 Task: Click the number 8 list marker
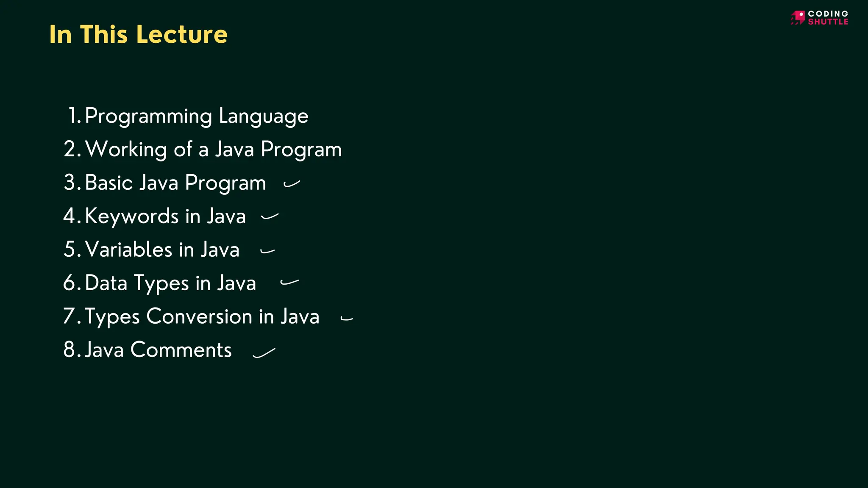(x=69, y=350)
